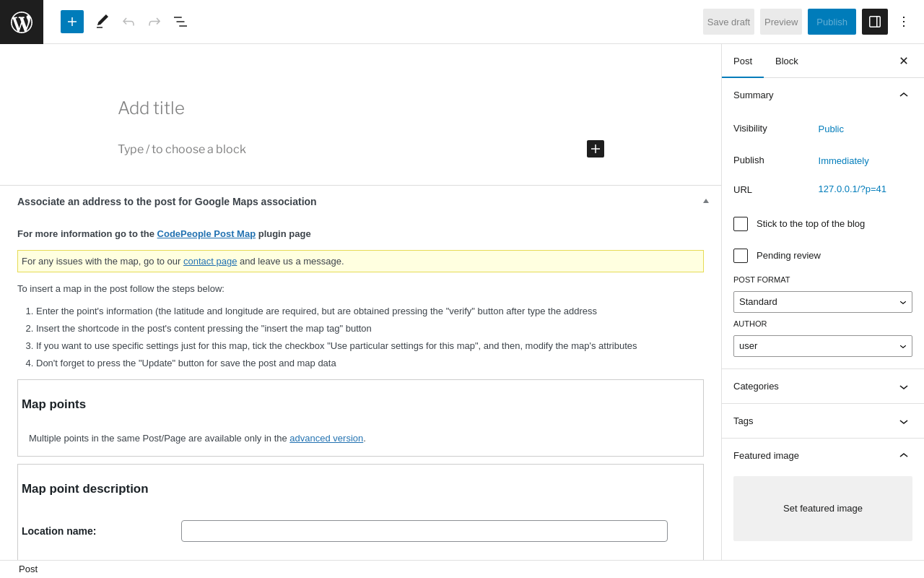Open the Document Overview list icon
924x578 pixels.
click(180, 22)
